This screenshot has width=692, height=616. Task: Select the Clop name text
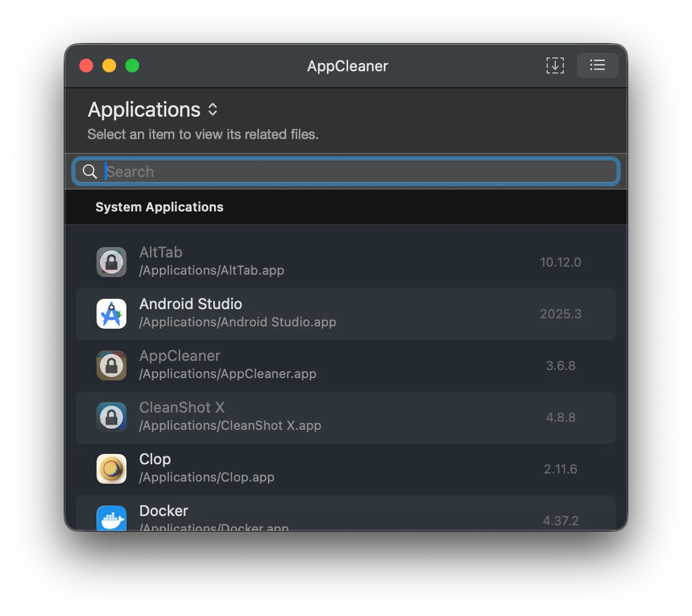155,459
